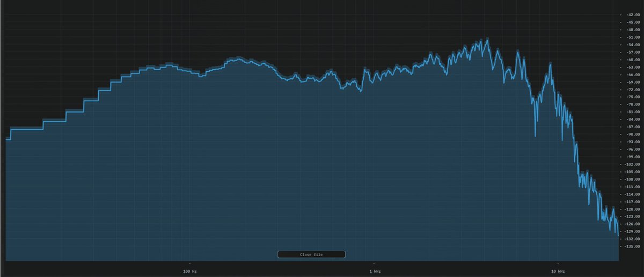Click the -66.00 dB scale label
This screenshot has width=644, height=277.
pos(632,75)
